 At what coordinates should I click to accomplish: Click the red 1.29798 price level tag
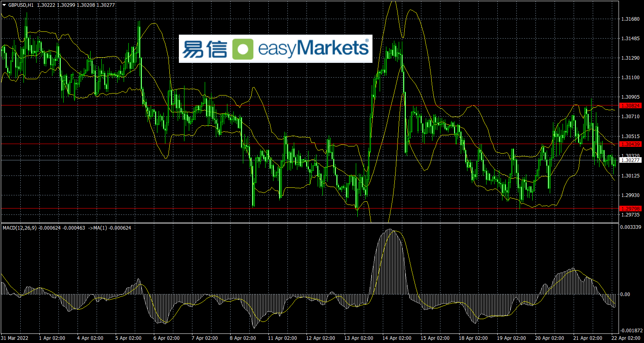point(630,209)
